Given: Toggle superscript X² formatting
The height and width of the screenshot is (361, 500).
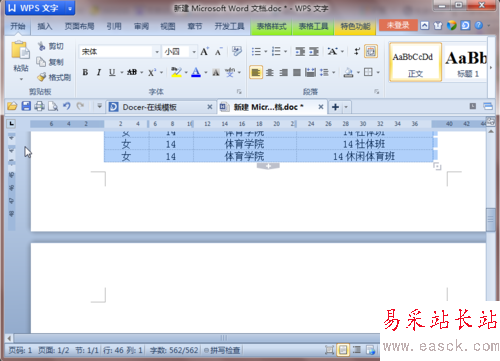Looking at the screenshot, I should click(x=152, y=72).
